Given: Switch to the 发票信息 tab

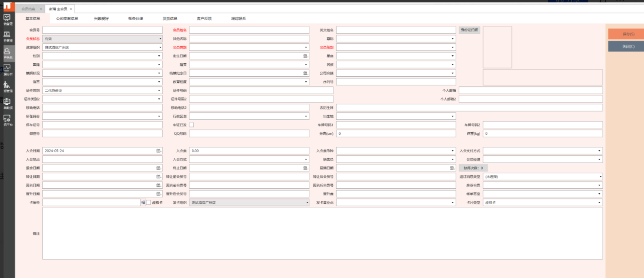Looking at the screenshot, I should 170,19.
